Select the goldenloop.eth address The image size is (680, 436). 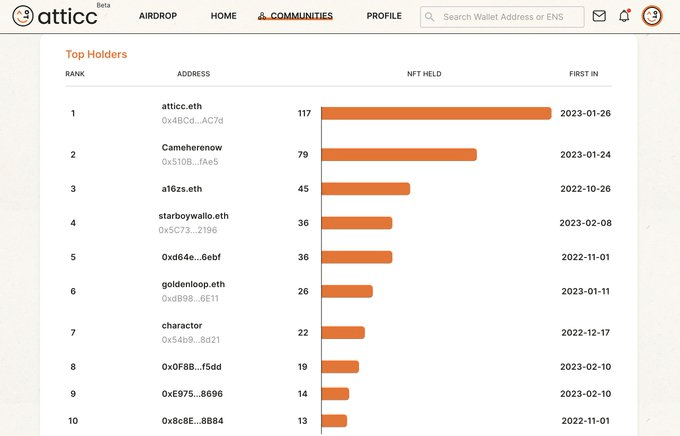[x=190, y=284]
